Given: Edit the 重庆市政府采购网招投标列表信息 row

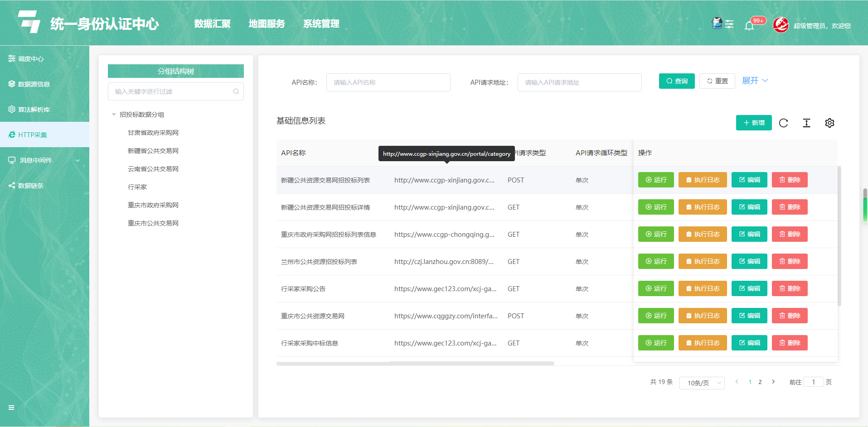Looking at the screenshot, I should tap(749, 234).
